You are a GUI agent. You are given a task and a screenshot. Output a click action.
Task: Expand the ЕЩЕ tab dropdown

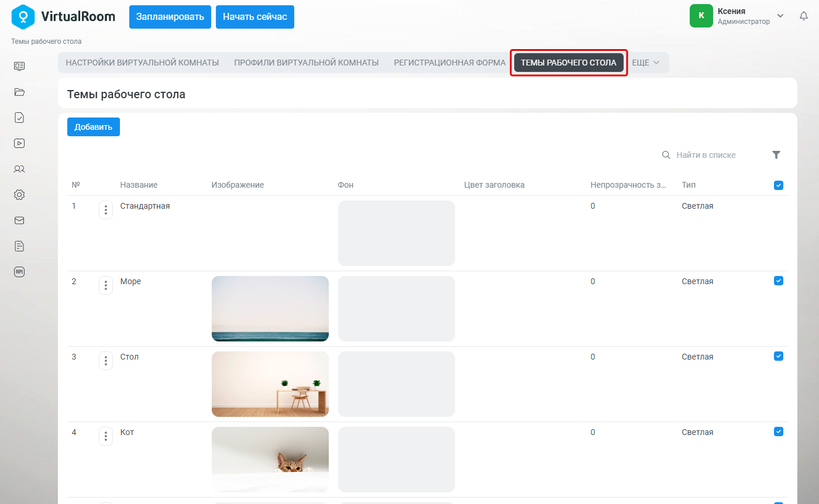[x=646, y=63]
